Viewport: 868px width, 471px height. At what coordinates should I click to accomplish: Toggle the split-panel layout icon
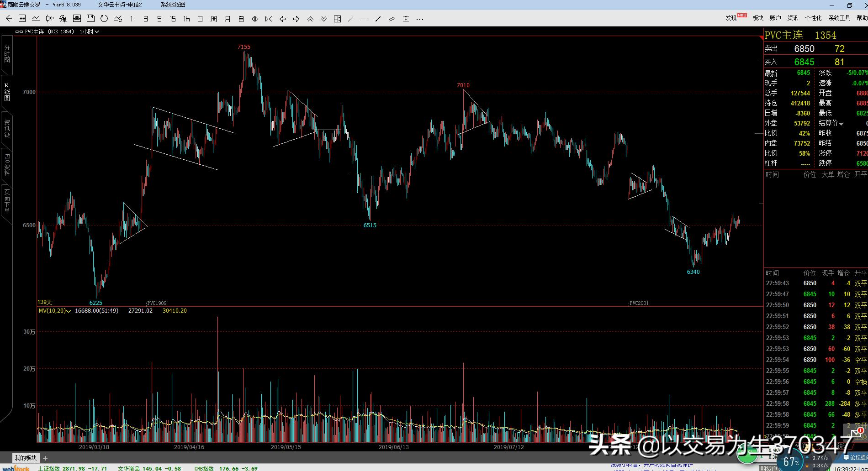[337, 19]
